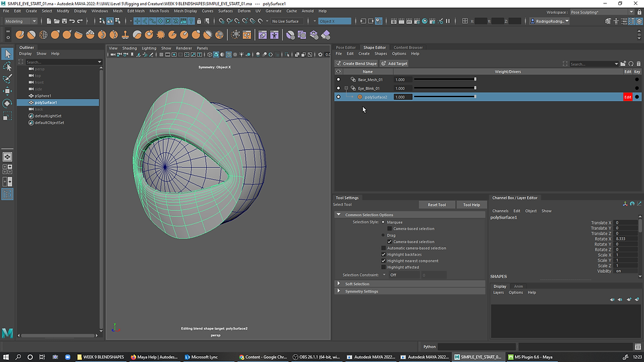Click the Undo arrow icon
The image size is (644, 362).
point(72,21)
